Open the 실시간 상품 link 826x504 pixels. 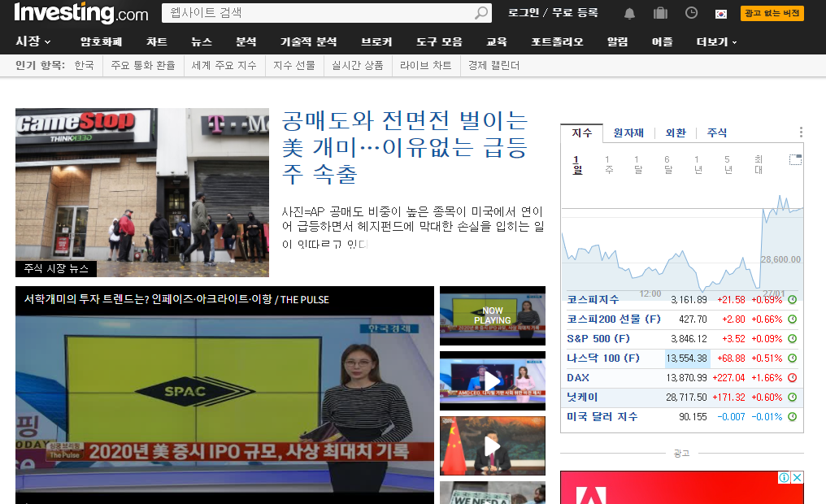[x=357, y=65]
